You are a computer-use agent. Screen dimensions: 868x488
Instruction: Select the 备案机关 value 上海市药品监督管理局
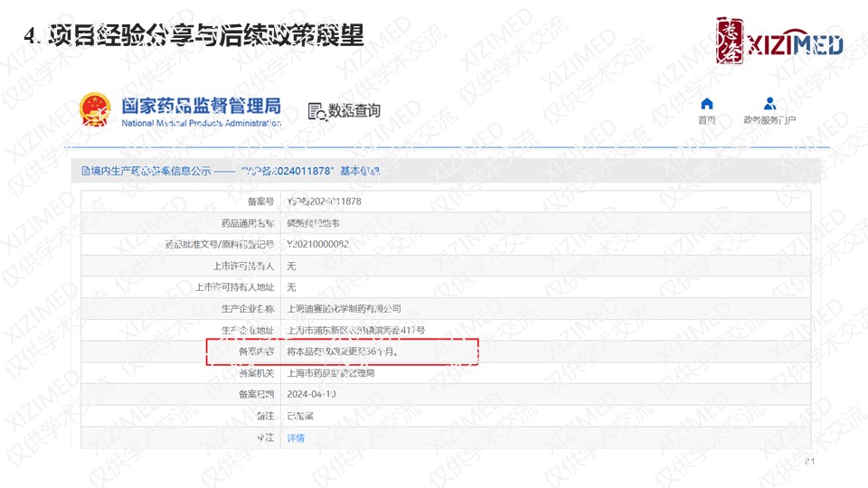pyautogui.click(x=330, y=372)
